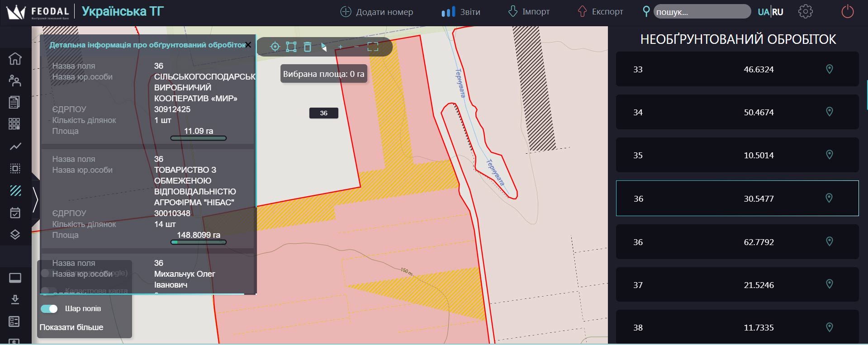This screenshot has height=345, width=868.
Task: Select the polygon area selection tool
Action: [291, 47]
